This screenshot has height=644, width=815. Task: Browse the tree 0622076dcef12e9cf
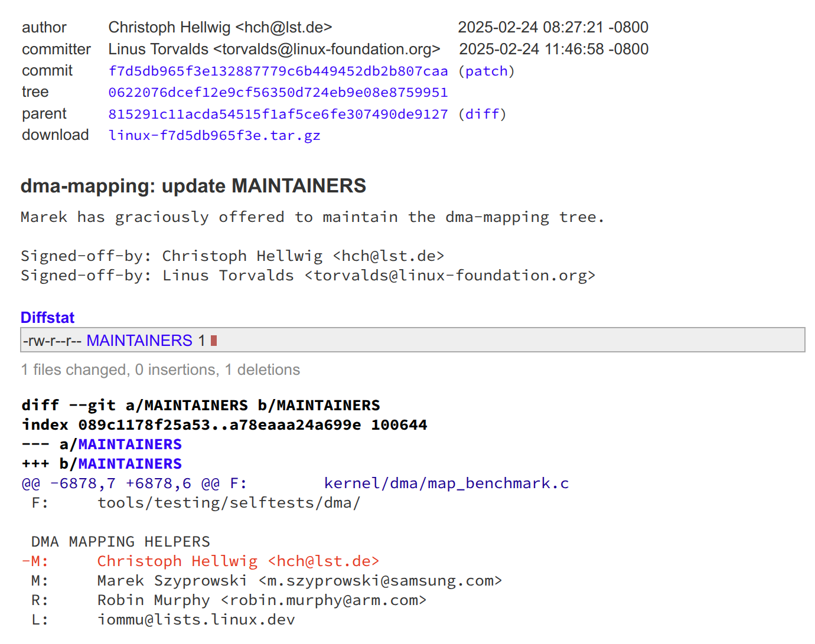point(278,92)
